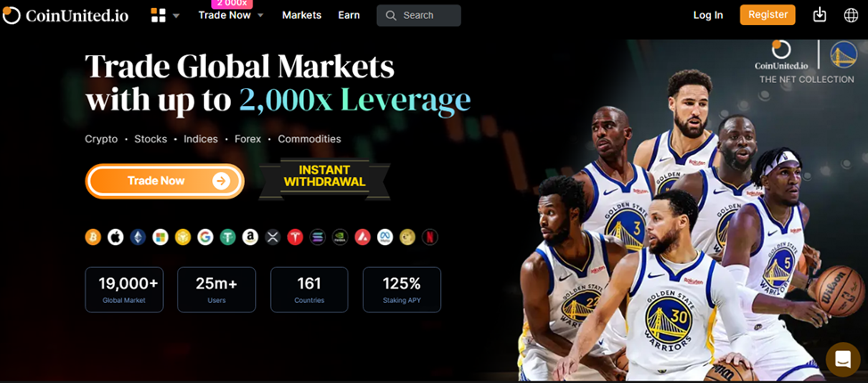Click the 'Trade Global Markets' headline

[240, 67]
